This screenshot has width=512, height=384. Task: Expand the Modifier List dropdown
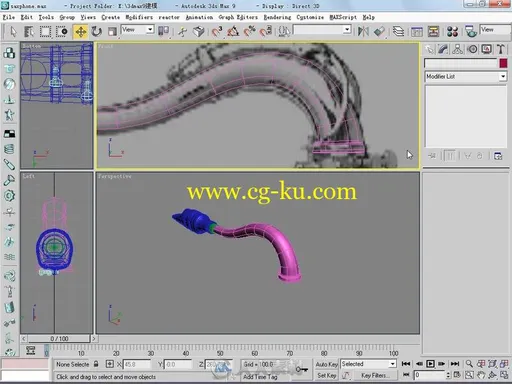(x=466, y=76)
